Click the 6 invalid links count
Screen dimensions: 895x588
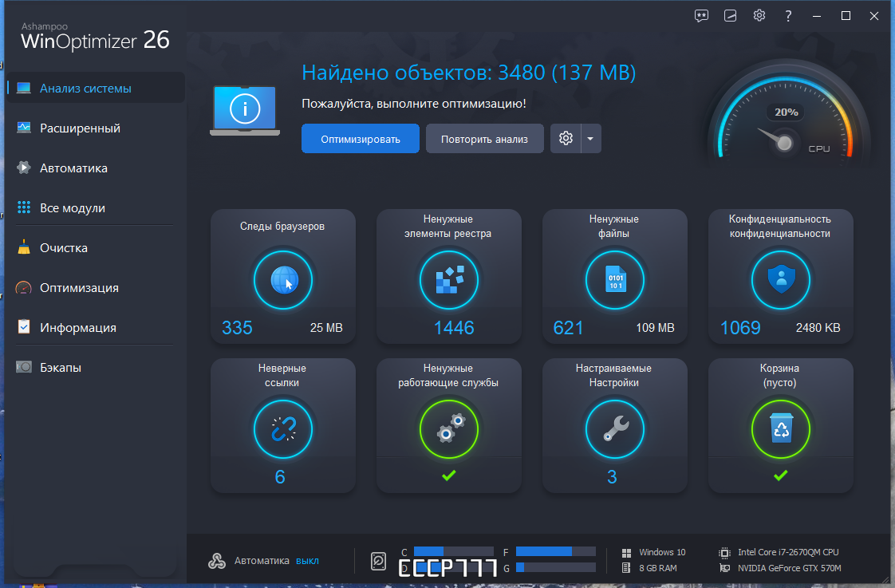[280, 476]
